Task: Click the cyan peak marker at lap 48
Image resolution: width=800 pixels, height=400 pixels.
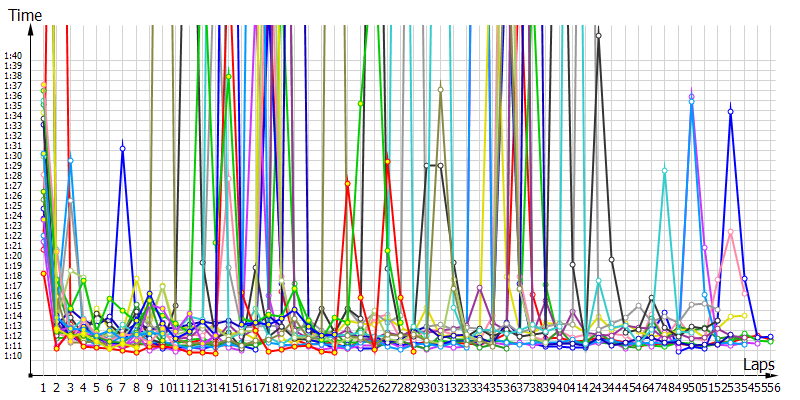Action: click(x=664, y=170)
